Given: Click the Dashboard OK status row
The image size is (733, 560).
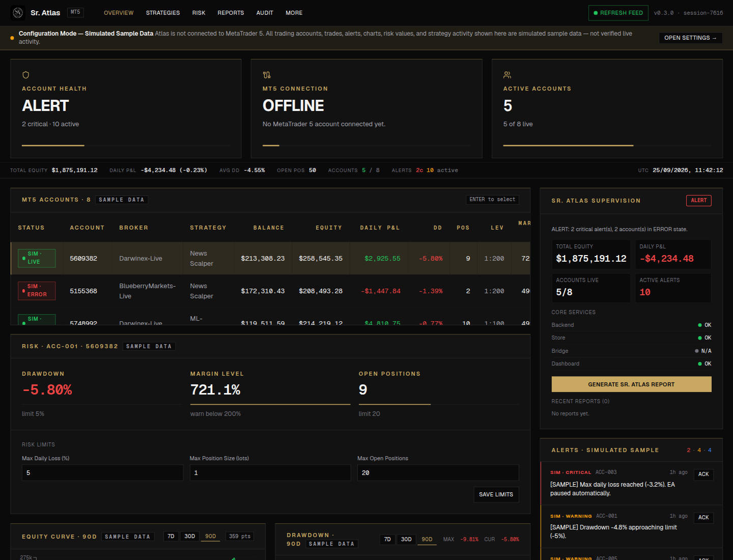Looking at the screenshot, I should point(631,363).
